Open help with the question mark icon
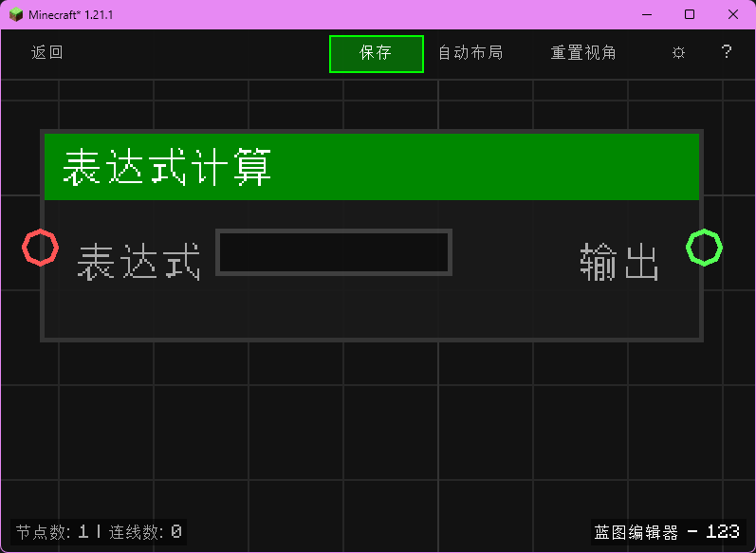 click(726, 51)
